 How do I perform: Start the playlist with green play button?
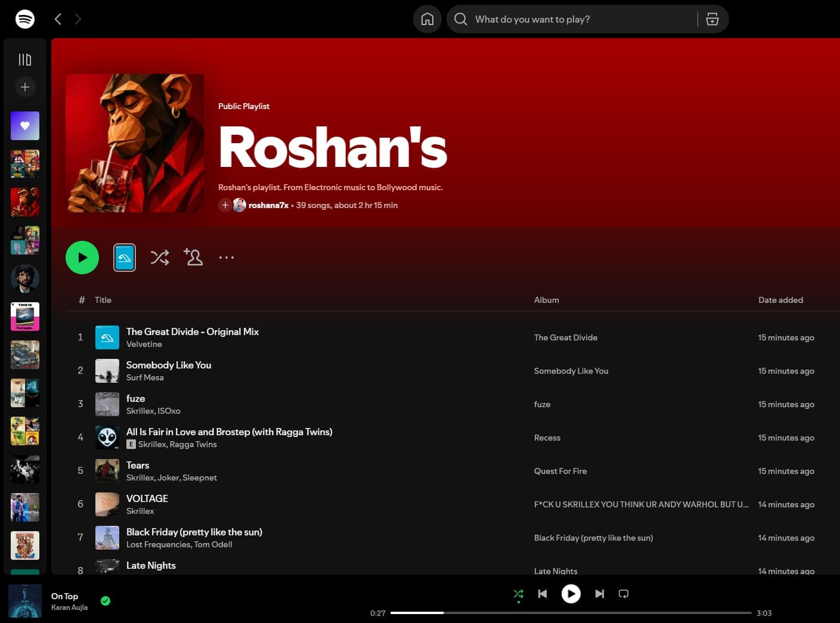[x=82, y=258]
